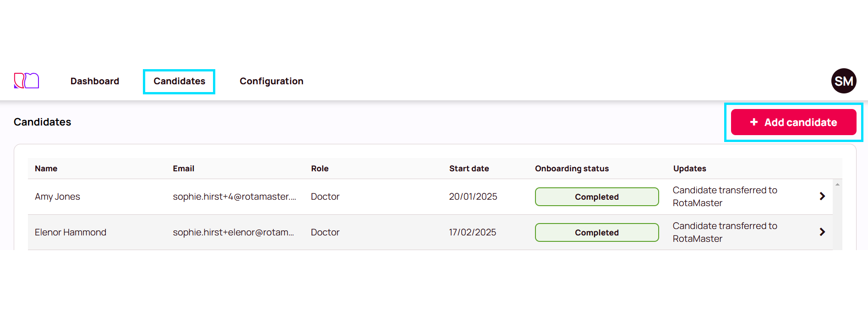Select the Elenor Hammond name cell
Screen dimensions: 868x311
pyautogui.click(x=71, y=232)
